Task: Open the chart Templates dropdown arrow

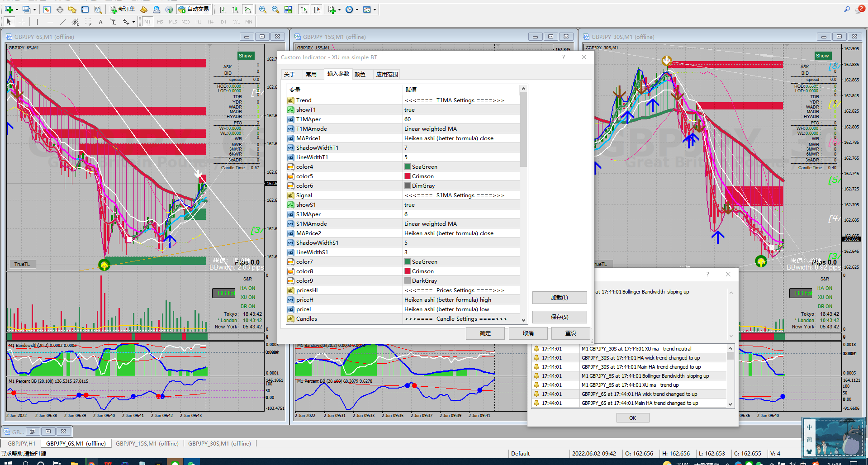Action: (x=375, y=9)
